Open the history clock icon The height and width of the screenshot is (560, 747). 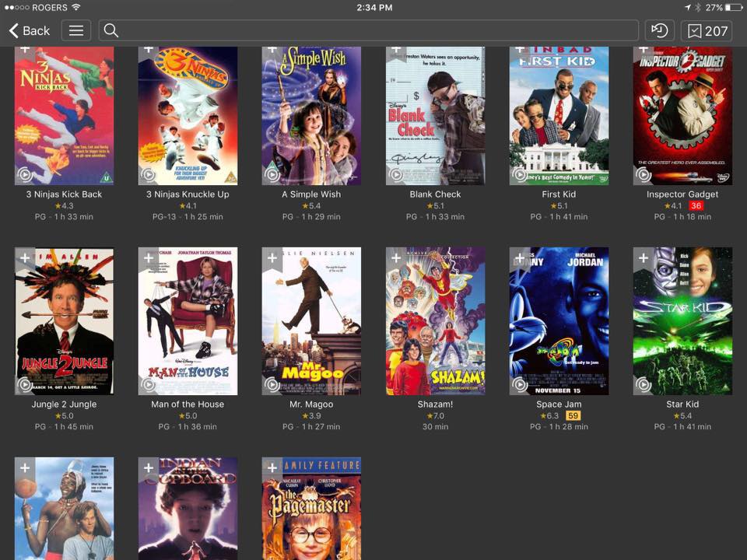coord(659,30)
